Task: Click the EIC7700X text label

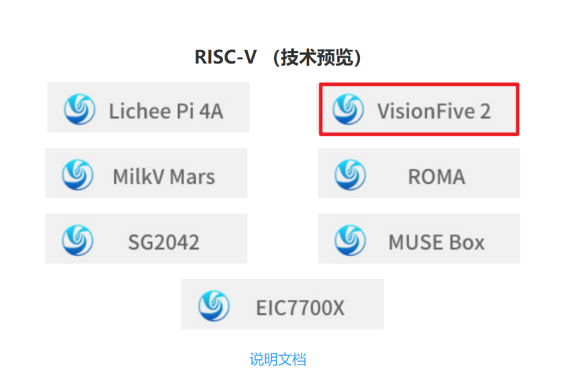Action: (300, 308)
